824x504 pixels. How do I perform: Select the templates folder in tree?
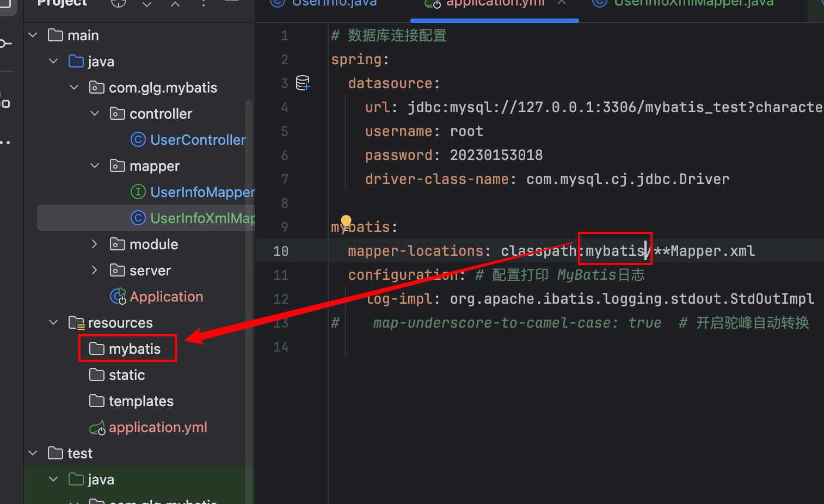(142, 401)
